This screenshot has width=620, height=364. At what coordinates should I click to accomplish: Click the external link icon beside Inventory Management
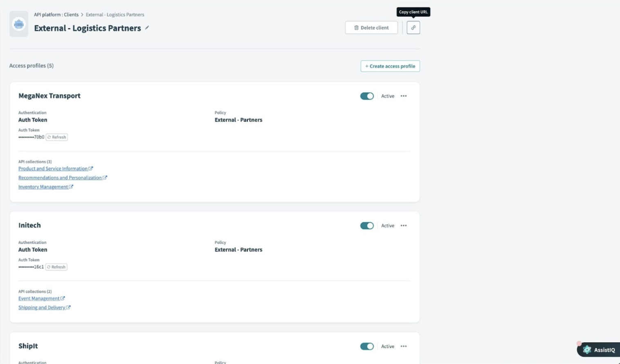point(71,186)
